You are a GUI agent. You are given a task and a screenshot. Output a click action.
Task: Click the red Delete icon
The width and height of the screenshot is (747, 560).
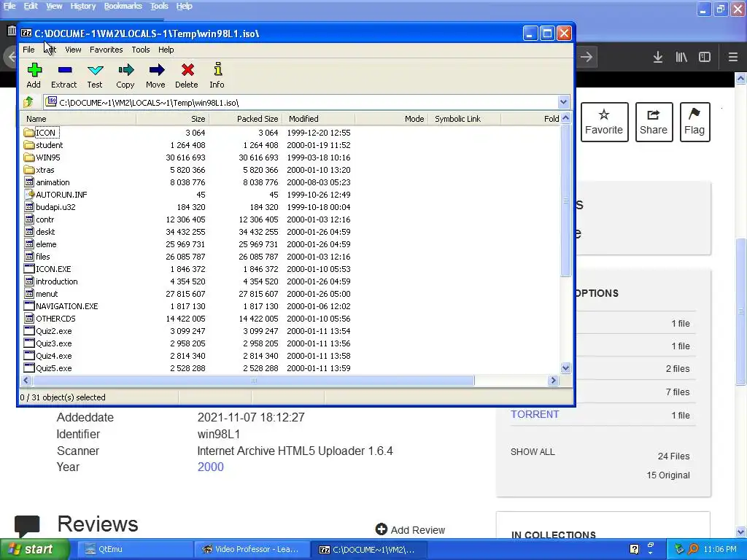click(x=187, y=71)
